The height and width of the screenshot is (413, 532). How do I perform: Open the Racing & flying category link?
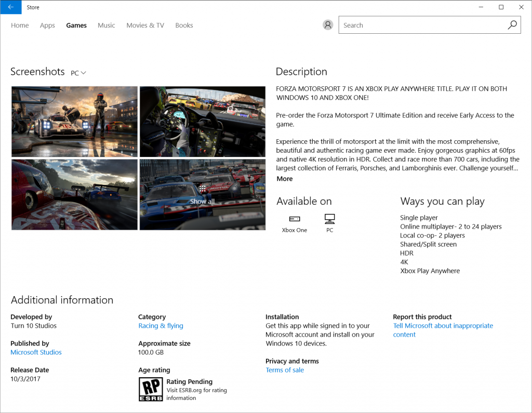161,326
